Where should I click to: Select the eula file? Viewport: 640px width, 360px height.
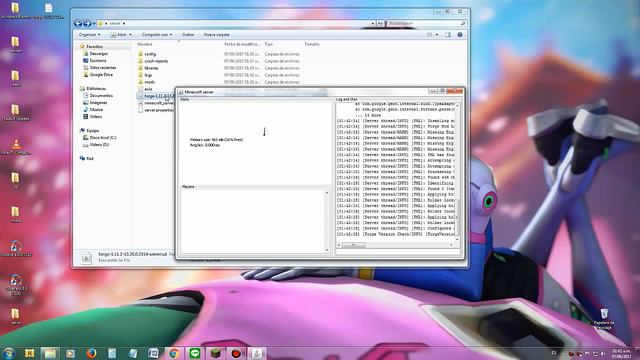148,89
